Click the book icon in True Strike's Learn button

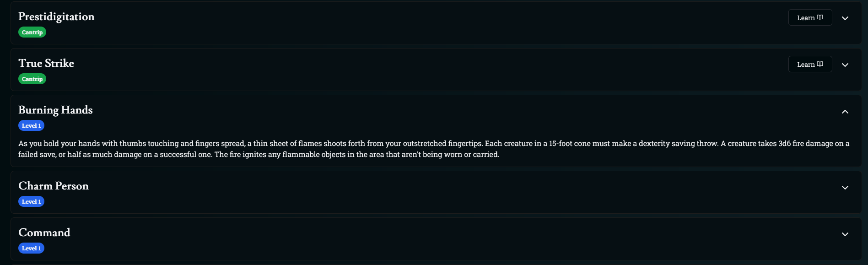tap(820, 64)
